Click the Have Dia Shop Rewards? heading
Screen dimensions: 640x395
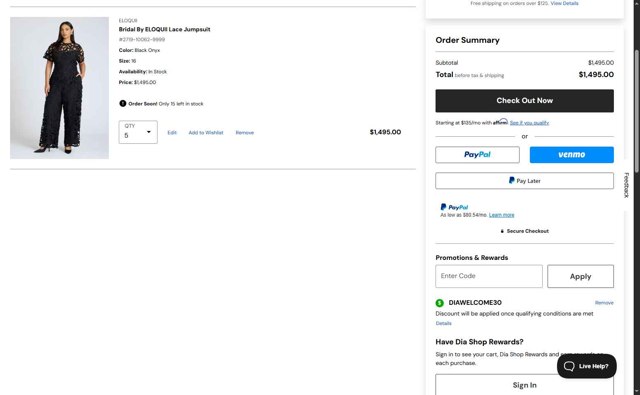click(479, 342)
